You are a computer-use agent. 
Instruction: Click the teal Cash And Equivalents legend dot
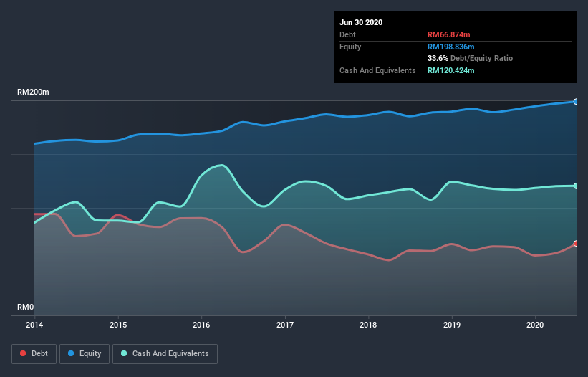(x=124, y=353)
